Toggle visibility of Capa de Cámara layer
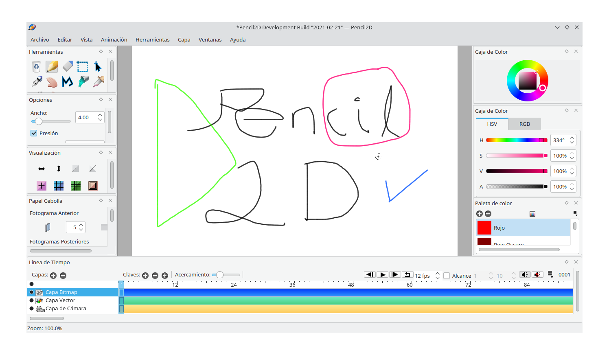609x364 pixels. coord(32,309)
